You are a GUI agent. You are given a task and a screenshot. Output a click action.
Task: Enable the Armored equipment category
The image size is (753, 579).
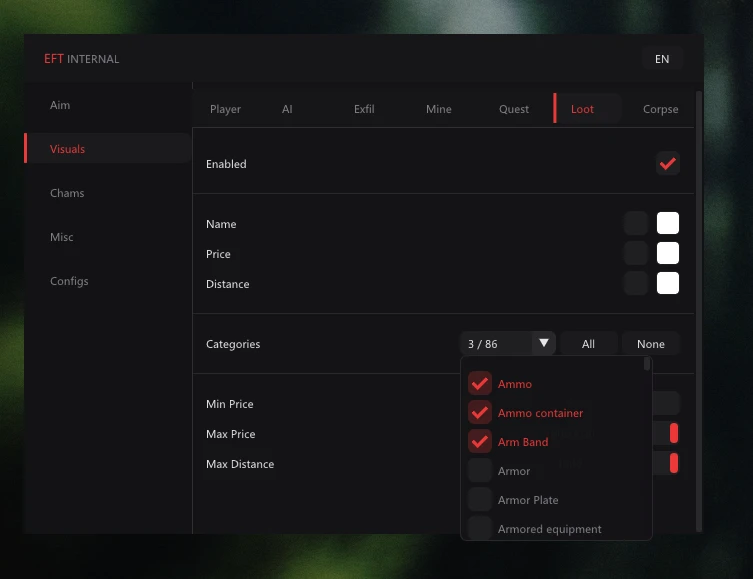480,528
